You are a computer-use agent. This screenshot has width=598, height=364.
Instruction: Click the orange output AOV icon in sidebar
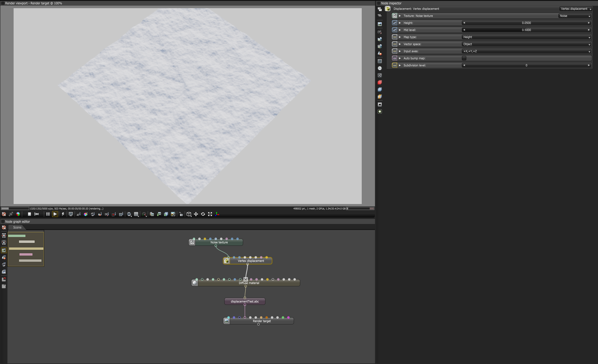click(x=380, y=97)
